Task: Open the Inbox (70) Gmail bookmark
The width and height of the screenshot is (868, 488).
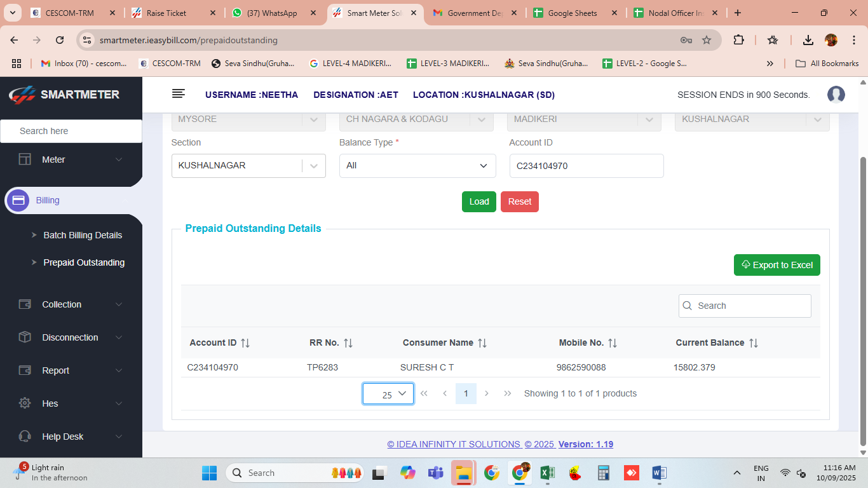Action: click(84, 64)
